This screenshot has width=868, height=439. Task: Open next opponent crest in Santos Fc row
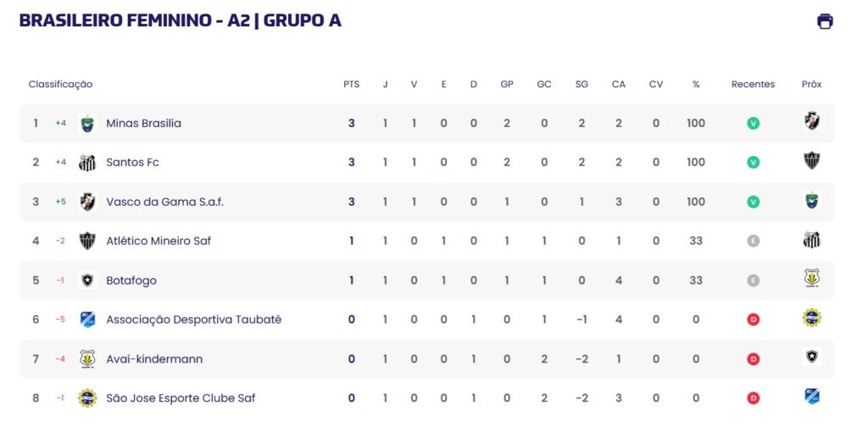click(x=811, y=160)
